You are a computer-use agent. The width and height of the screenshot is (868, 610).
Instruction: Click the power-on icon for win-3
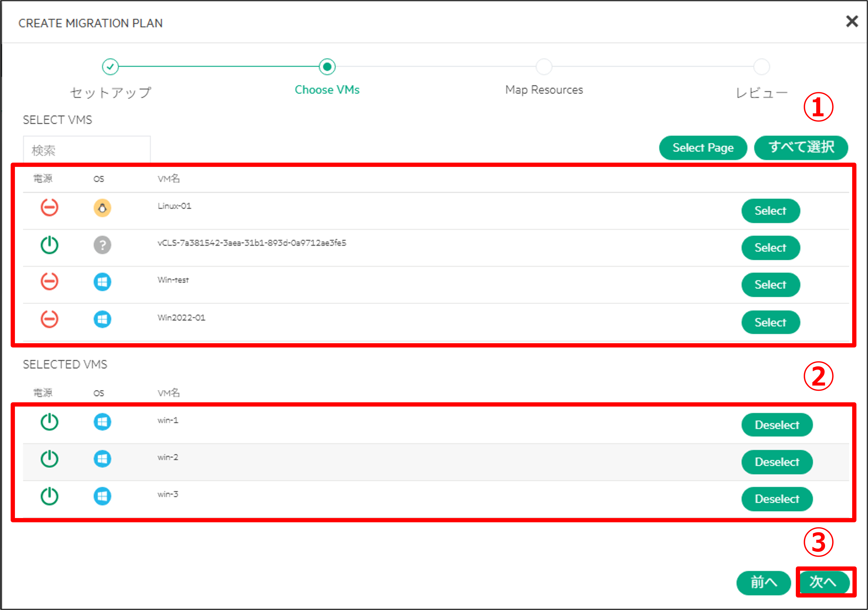50,496
